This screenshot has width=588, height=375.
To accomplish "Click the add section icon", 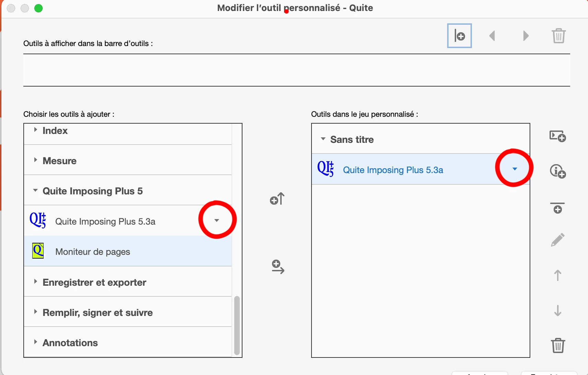I will click(558, 136).
